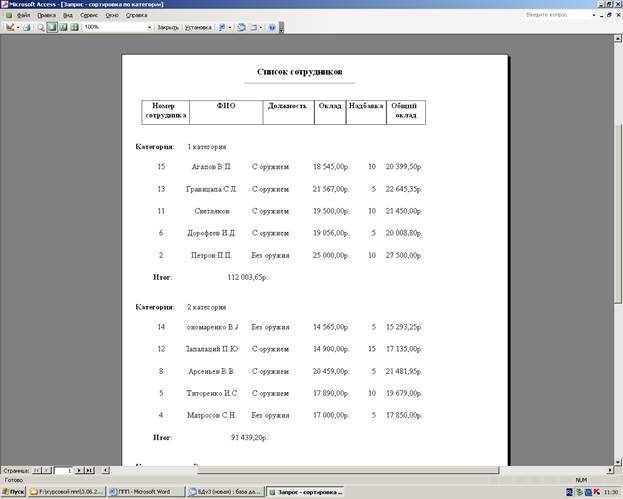Click the page number input field

tap(63, 469)
